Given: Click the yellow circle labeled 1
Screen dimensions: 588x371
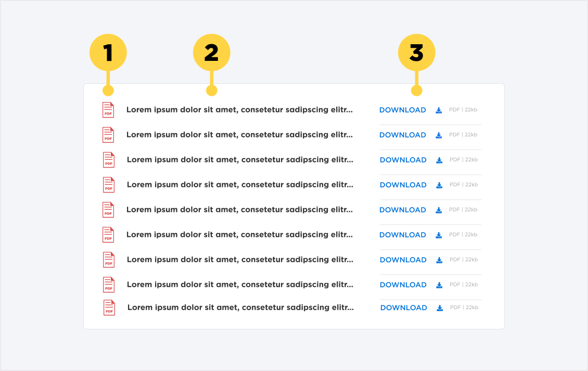Looking at the screenshot, I should click(x=108, y=52).
